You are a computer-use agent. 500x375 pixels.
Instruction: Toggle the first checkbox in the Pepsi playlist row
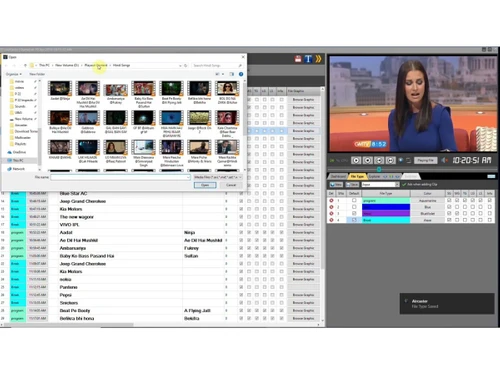tap(241, 295)
